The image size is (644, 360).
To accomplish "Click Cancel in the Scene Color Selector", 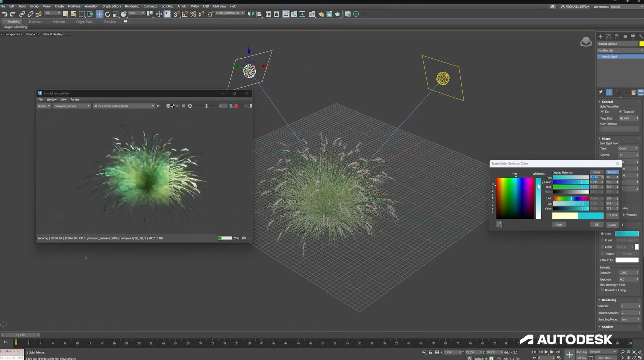I will (612, 225).
